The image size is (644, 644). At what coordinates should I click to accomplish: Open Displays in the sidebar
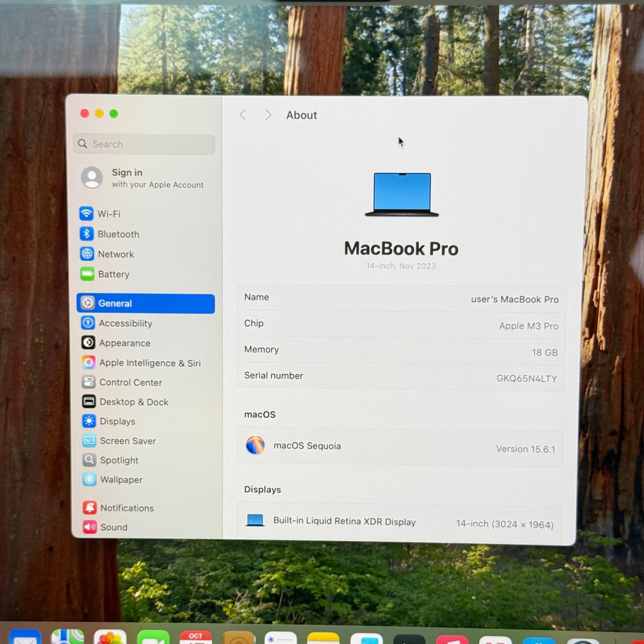pos(117,421)
